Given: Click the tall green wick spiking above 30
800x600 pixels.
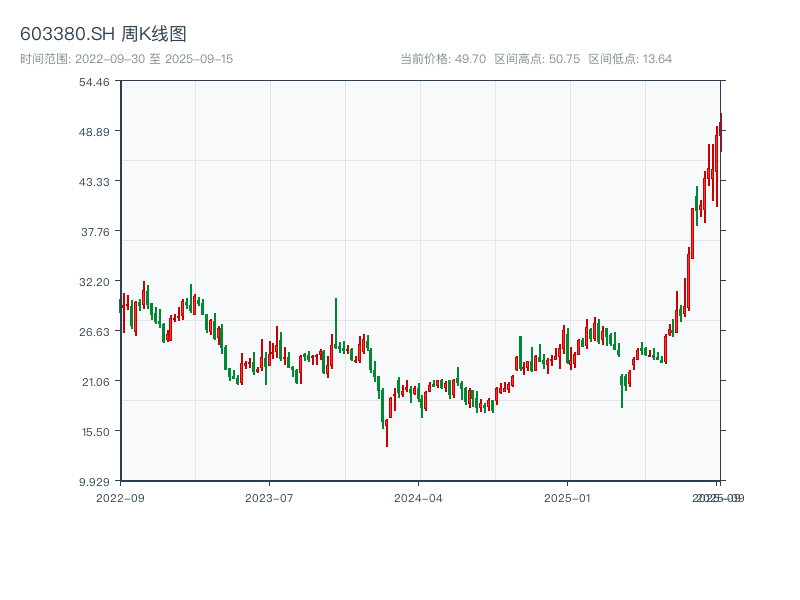Looking at the screenshot, I should pyautogui.click(x=336, y=312).
